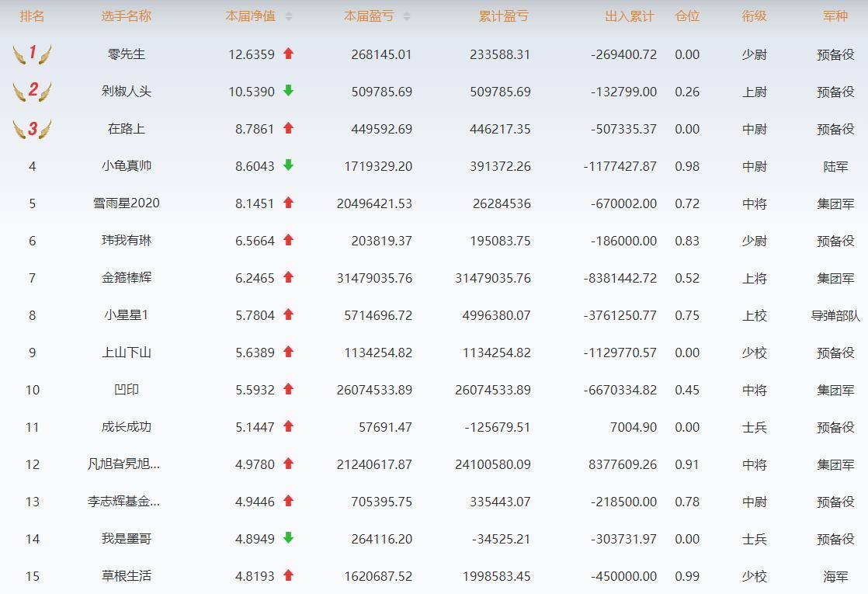Click the 选手名称 column header
868x594 pixels.
[x=126, y=16]
